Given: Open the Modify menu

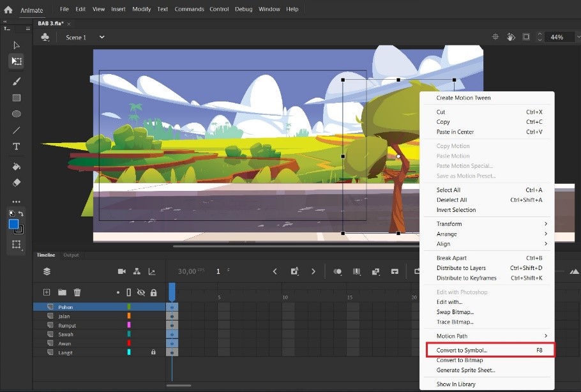Looking at the screenshot, I should click(x=142, y=9).
